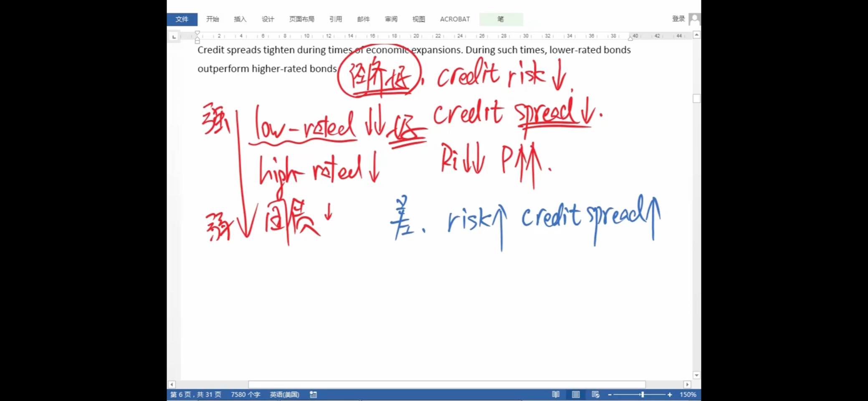Switch to the 插入 ribbon tab
Viewport: 868px width, 401px height.
click(x=240, y=19)
